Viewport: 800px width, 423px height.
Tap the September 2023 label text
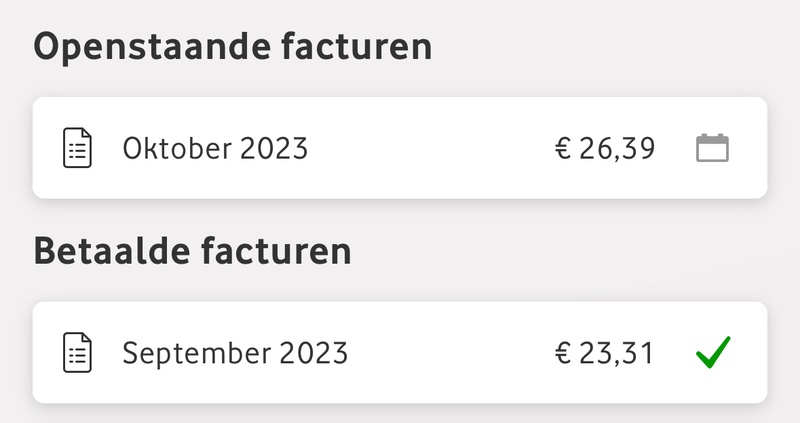pyautogui.click(x=235, y=353)
